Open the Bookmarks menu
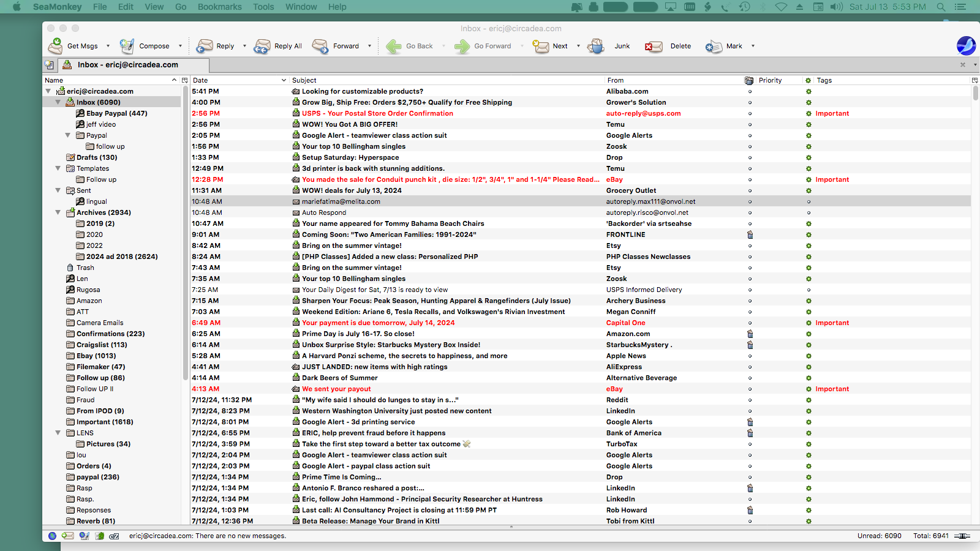The height and width of the screenshot is (551, 980). pyautogui.click(x=219, y=7)
